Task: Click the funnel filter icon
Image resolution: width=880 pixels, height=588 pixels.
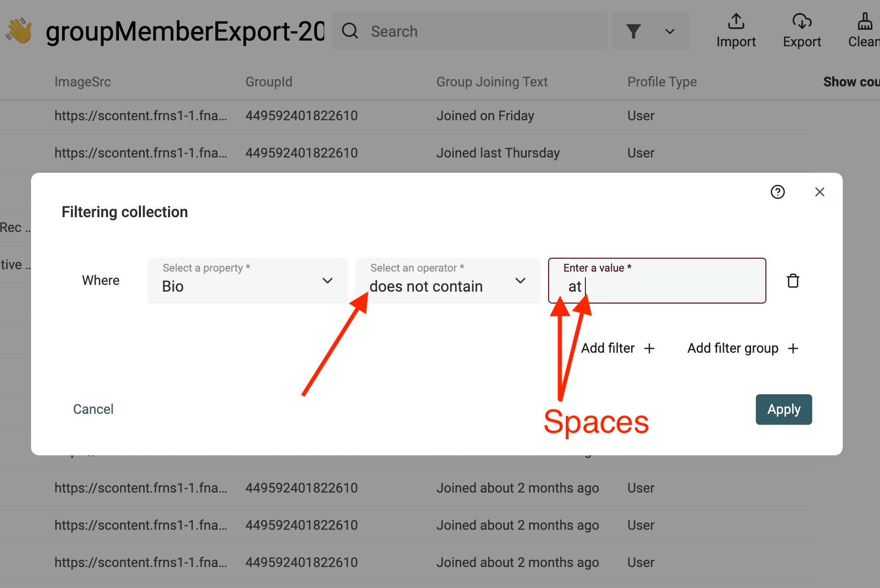Action: point(633,31)
